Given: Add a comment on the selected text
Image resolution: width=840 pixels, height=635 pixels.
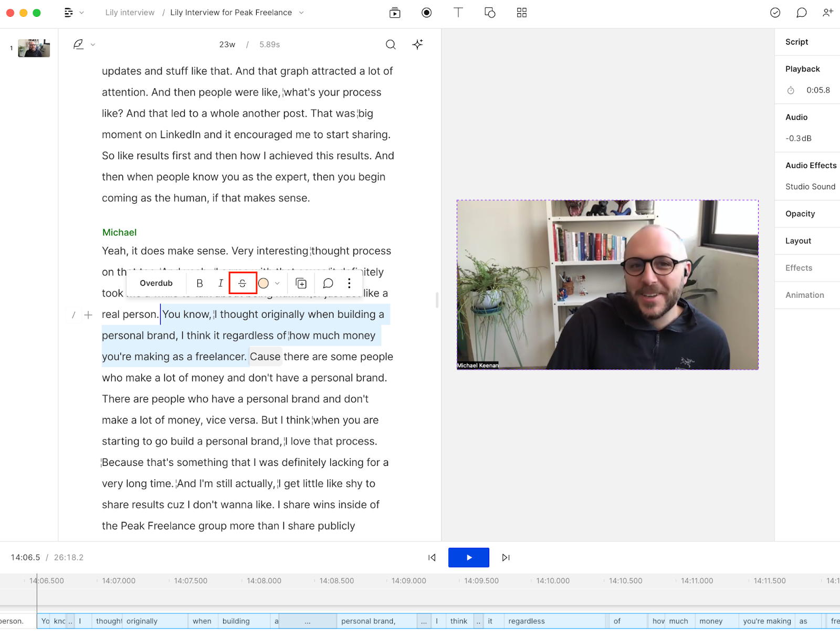Looking at the screenshot, I should coord(328,283).
